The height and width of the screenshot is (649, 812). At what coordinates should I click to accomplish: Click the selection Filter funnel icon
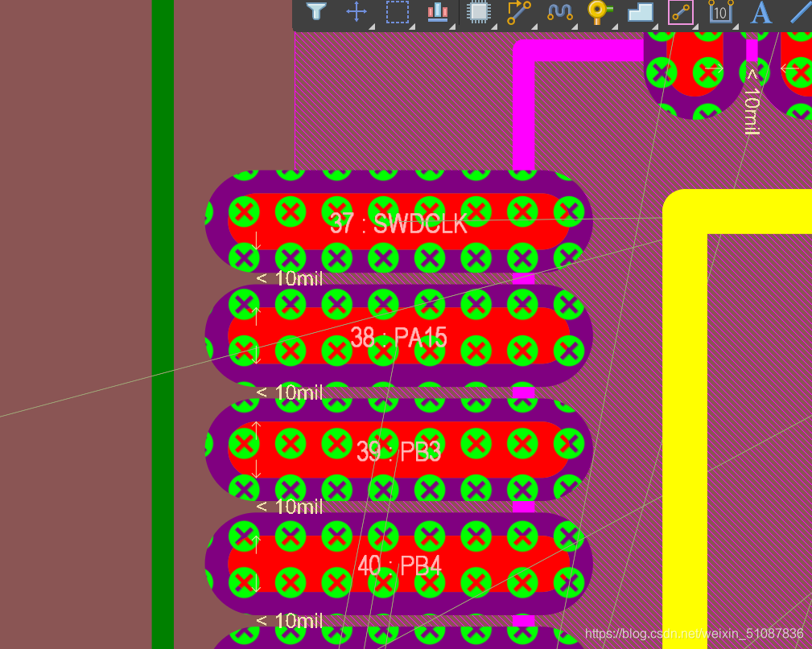pos(317,11)
